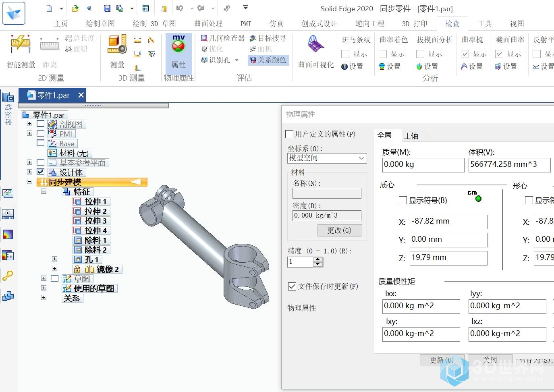554x392 pixels.
Task: Expand the 孔 1 tree node
Action: [x=54, y=259]
